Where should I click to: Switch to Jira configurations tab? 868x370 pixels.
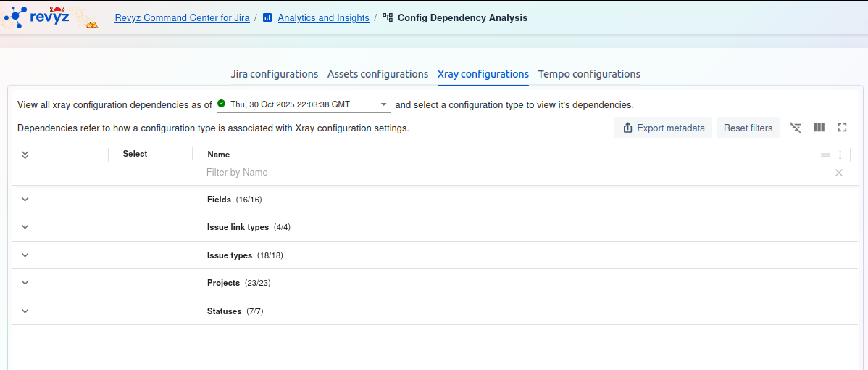[274, 74]
